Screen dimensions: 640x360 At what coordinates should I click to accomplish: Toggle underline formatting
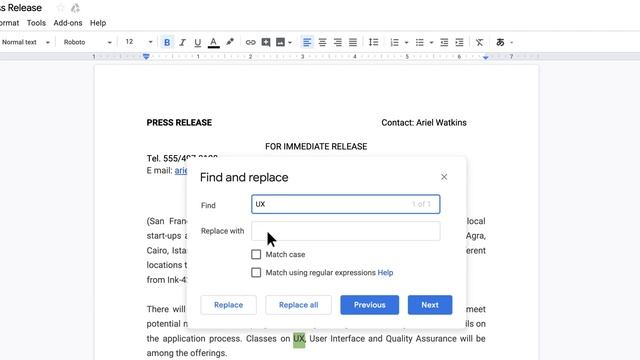[x=198, y=42]
